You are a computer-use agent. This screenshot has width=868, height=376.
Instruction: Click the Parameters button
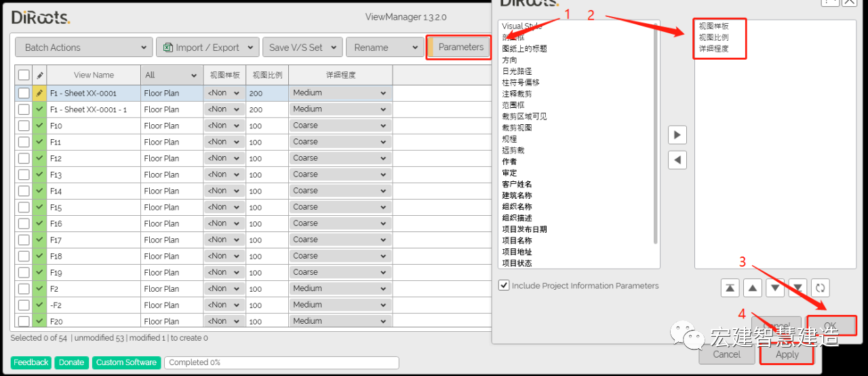pyautogui.click(x=460, y=48)
